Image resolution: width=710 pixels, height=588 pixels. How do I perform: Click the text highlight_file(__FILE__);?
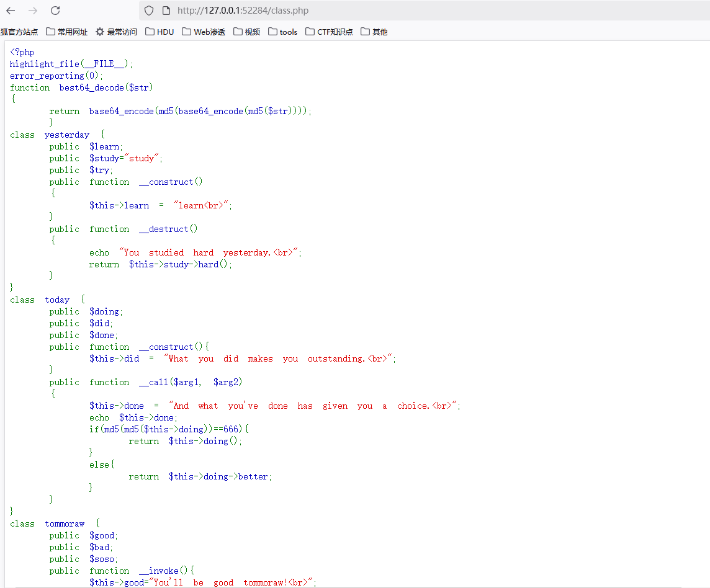[71, 64]
